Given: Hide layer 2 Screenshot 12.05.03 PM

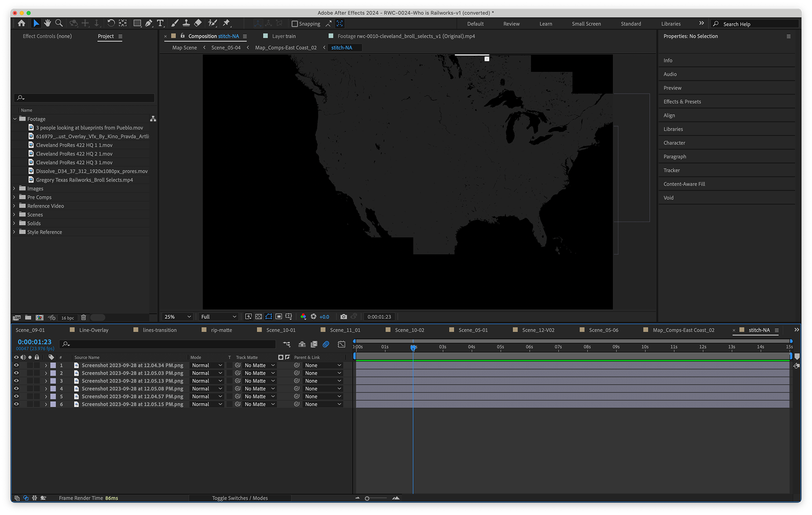Looking at the screenshot, I should [x=16, y=373].
